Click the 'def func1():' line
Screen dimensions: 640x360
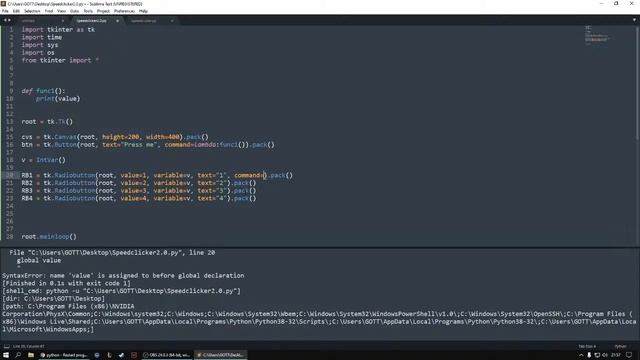click(x=43, y=91)
